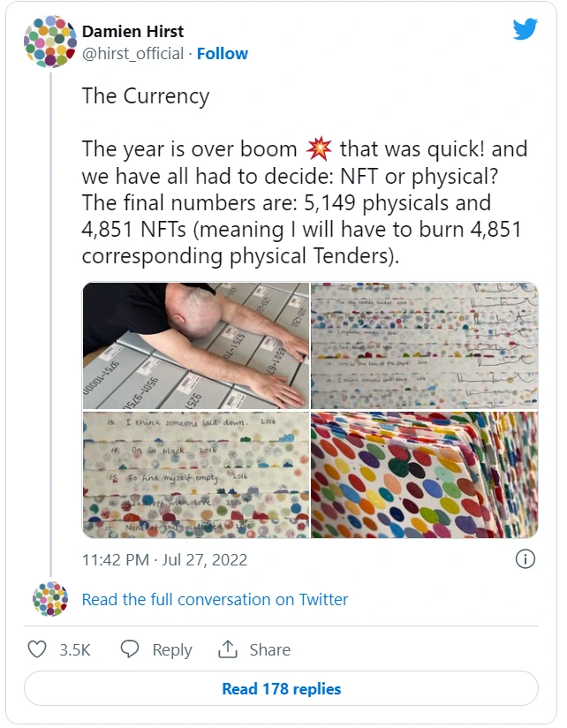
Task: Click the small avatar next to the conversation link
Action: [x=50, y=599]
